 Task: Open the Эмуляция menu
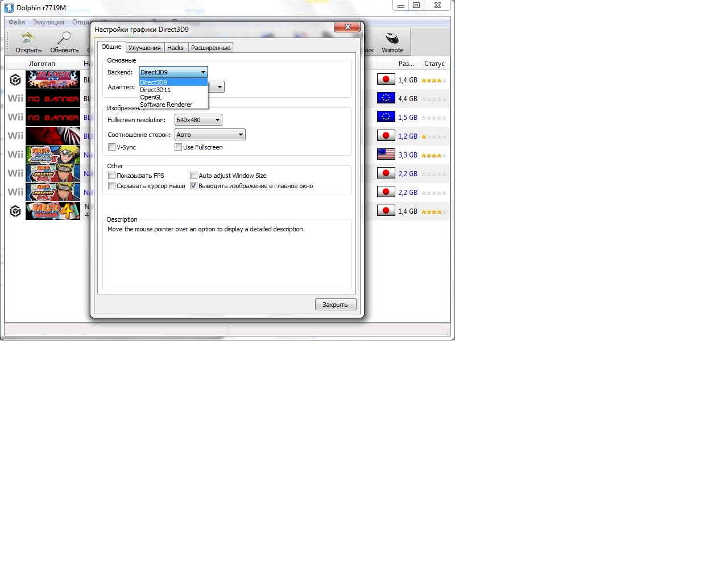pos(48,22)
